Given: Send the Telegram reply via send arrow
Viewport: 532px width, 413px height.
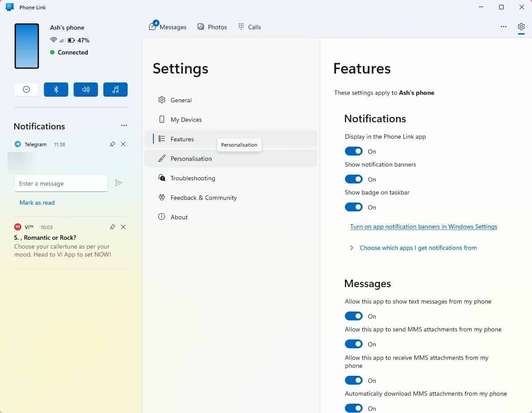Looking at the screenshot, I should tap(118, 183).
